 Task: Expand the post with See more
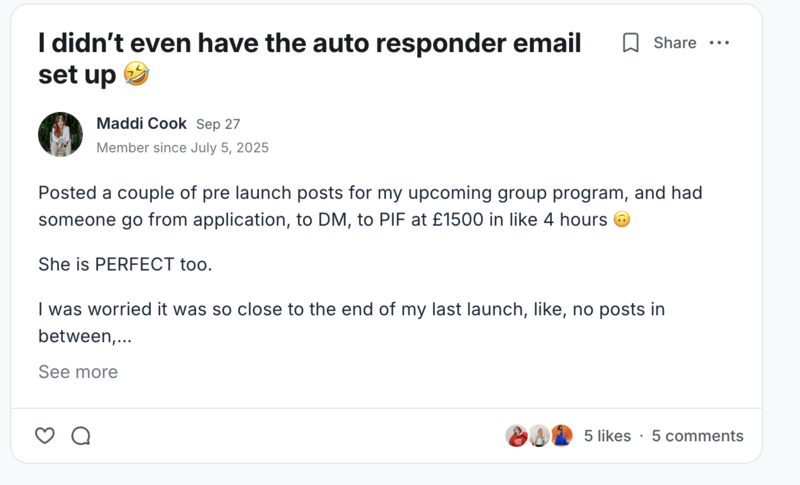click(78, 372)
